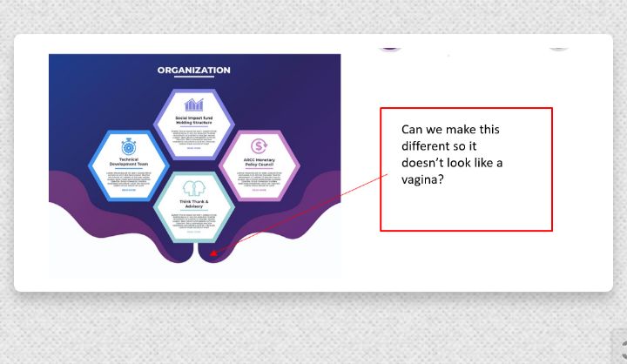This screenshot has width=627, height=364.
Task: Click the stopwatch icon in the blue hexagon
Action: pos(129,146)
